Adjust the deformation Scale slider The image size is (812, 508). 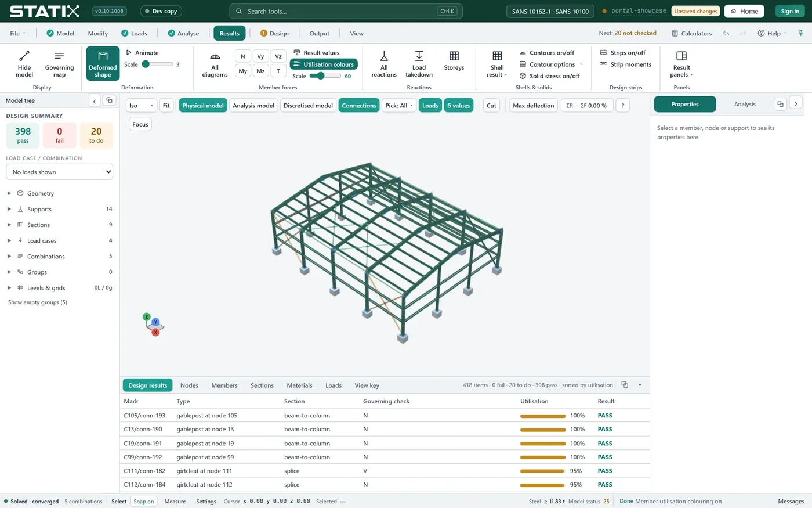pos(157,64)
